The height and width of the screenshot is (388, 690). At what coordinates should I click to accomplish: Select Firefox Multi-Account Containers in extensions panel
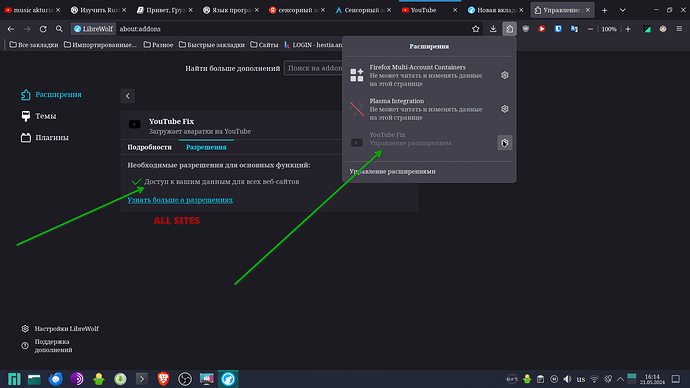(421, 75)
